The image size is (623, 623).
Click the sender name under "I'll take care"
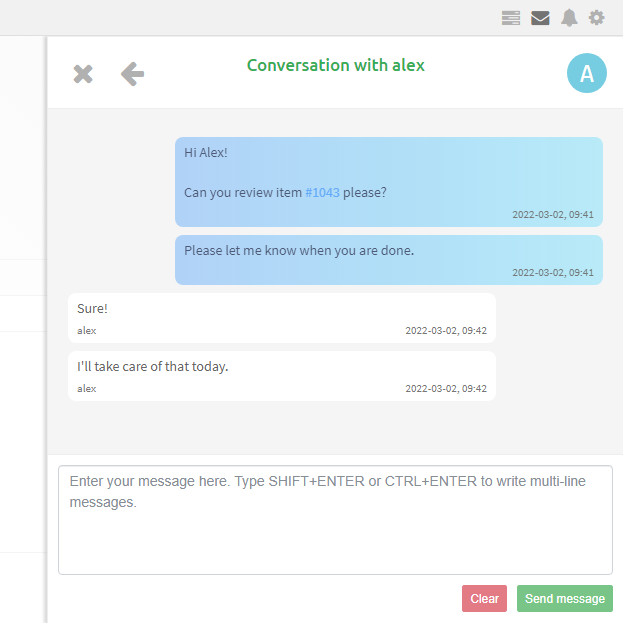87,388
